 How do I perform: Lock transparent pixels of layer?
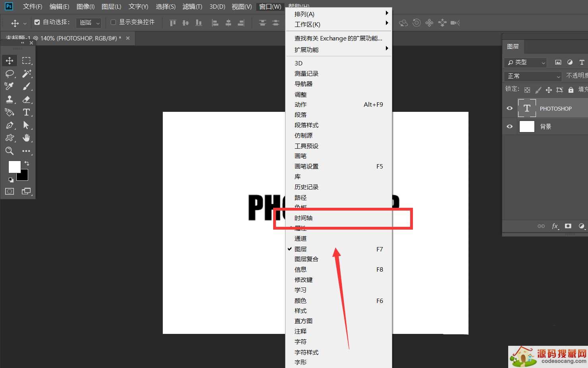point(527,90)
